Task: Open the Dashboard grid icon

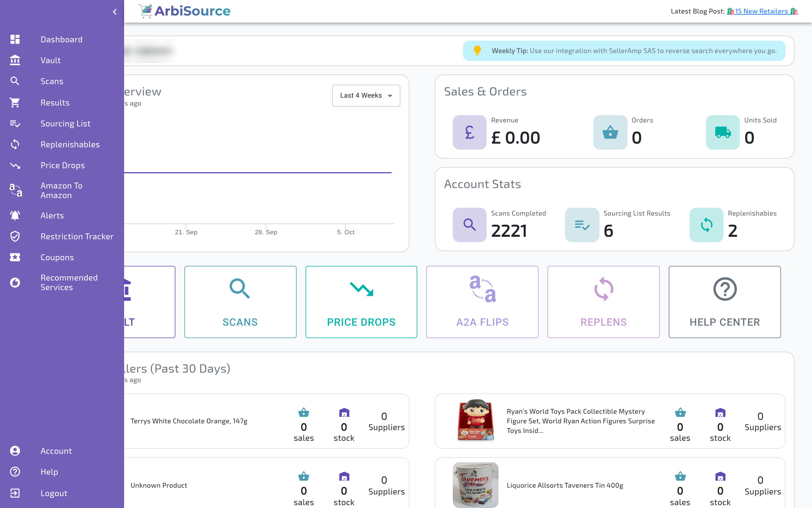Action: pos(15,39)
